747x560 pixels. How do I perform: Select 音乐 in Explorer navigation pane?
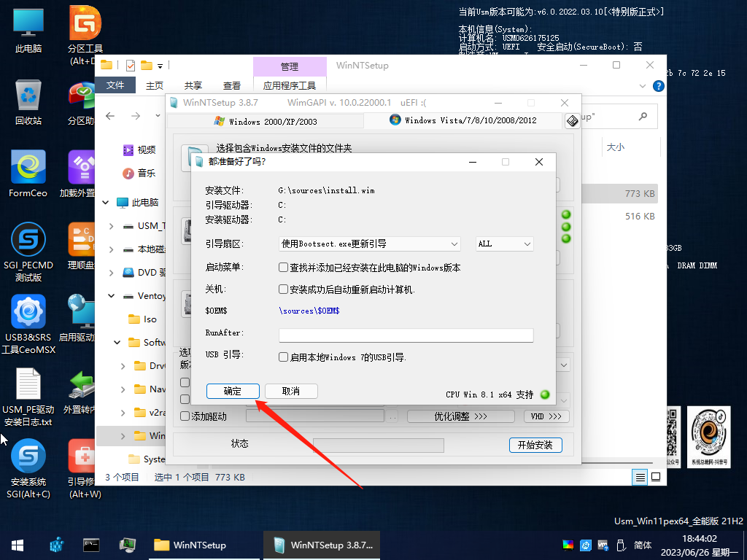[x=139, y=174]
